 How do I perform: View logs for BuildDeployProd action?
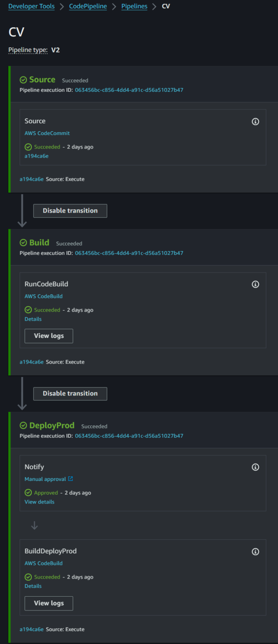click(49, 603)
